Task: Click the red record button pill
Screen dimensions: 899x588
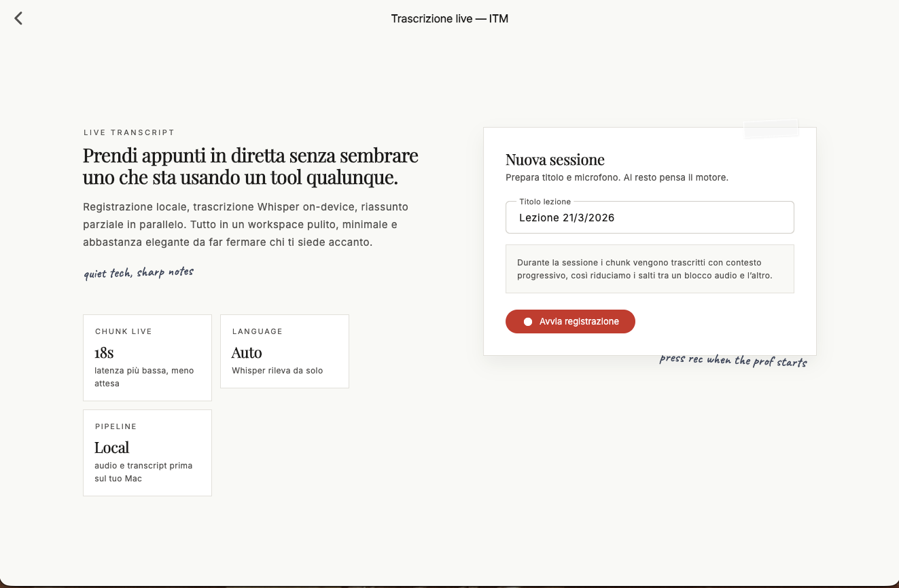Action: tap(570, 321)
